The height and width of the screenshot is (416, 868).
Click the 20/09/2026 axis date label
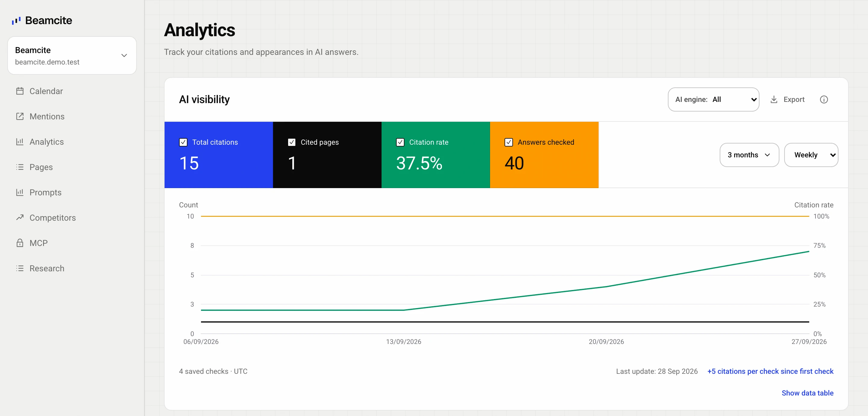tap(606, 342)
